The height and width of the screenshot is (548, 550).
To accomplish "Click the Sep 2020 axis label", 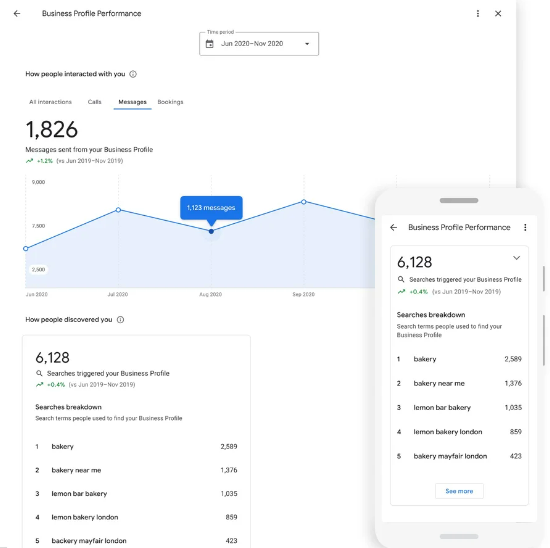I will 303,294.
